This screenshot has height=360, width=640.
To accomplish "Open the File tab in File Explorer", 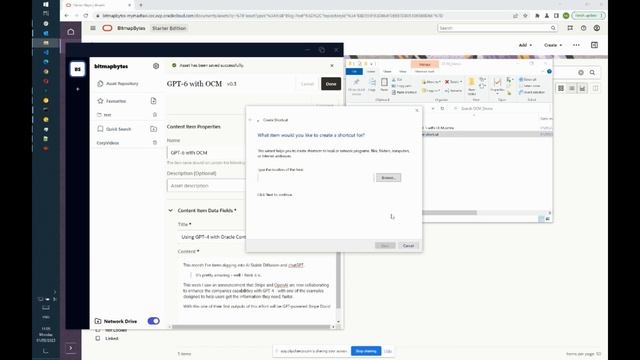I will [x=354, y=71].
